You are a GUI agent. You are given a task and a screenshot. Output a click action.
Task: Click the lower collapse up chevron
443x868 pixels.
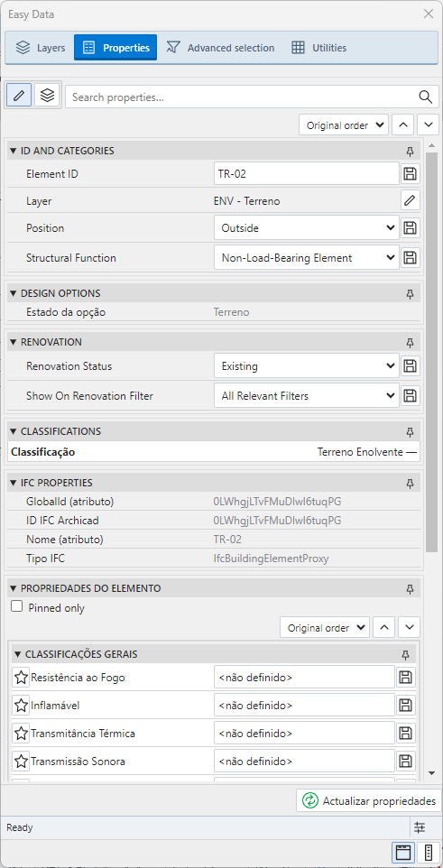point(384,628)
